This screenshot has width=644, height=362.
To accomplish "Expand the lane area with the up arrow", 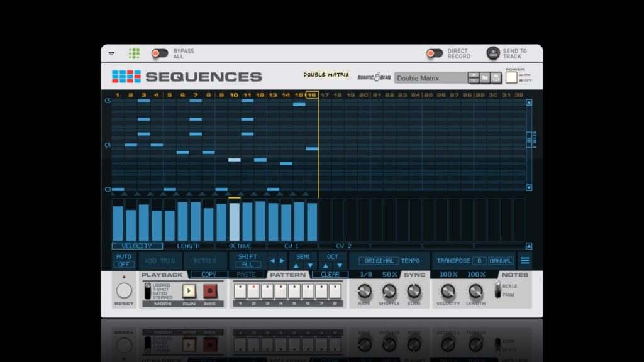I will [529, 246].
